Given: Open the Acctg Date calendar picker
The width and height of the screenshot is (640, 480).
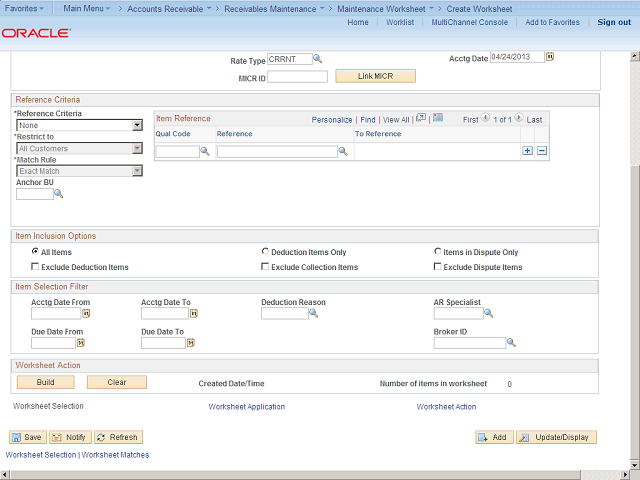Looking at the screenshot, I should (550, 57).
